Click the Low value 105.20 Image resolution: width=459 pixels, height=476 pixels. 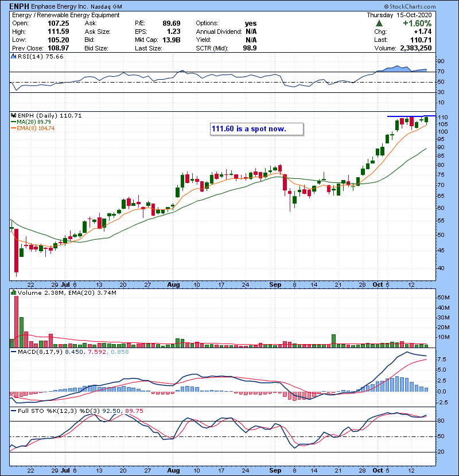tap(59, 40)
